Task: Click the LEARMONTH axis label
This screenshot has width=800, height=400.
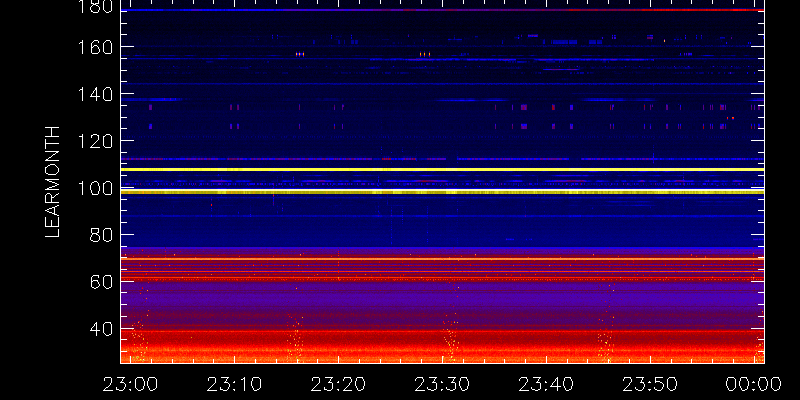Action: pyautogui.click(x=52, y=182)
